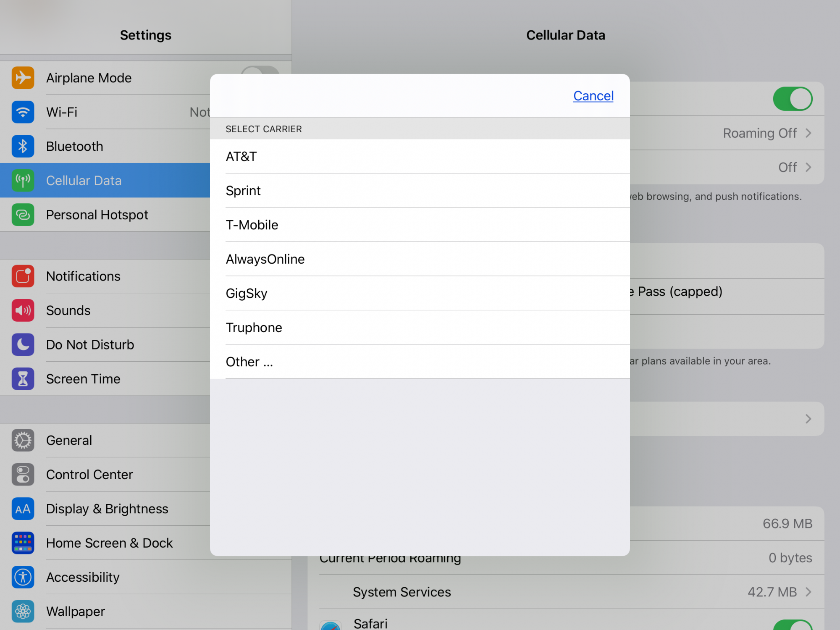The image size is (840, 630).
Task: Choose T-Mobile from carrier list
Action: pyautogui.click(x=420, y=225)
